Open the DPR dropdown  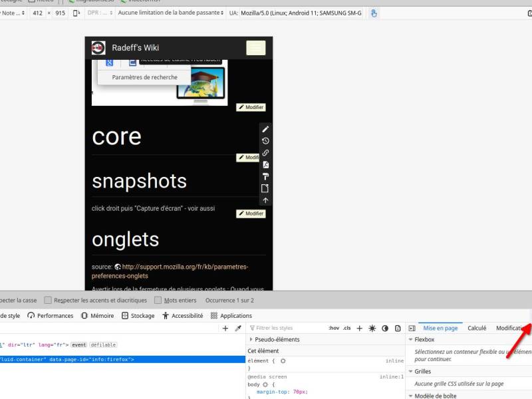tap(100, 13)
